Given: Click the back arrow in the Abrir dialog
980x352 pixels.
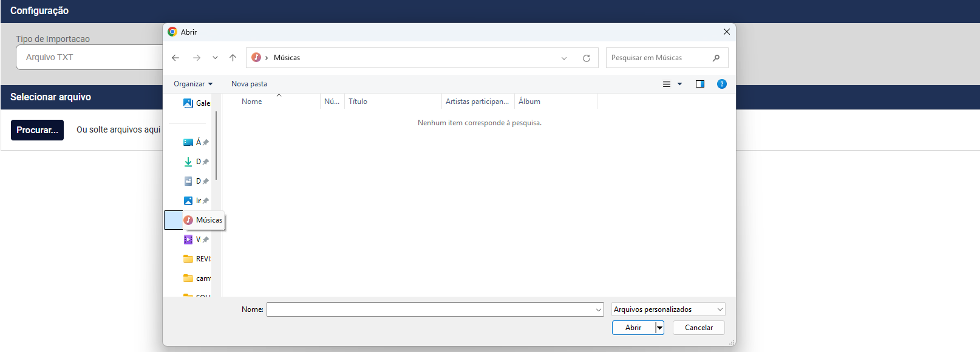Looking at the screenshot, I should (x=175, y=58).
